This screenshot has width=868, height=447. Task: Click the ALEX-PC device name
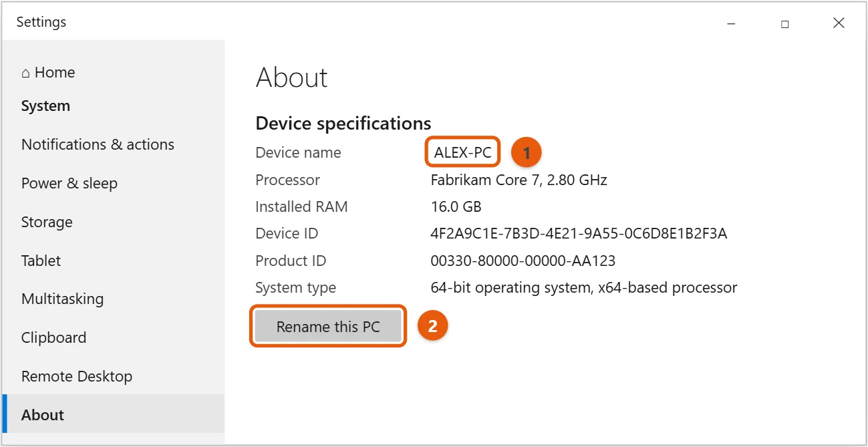(463, 152)
